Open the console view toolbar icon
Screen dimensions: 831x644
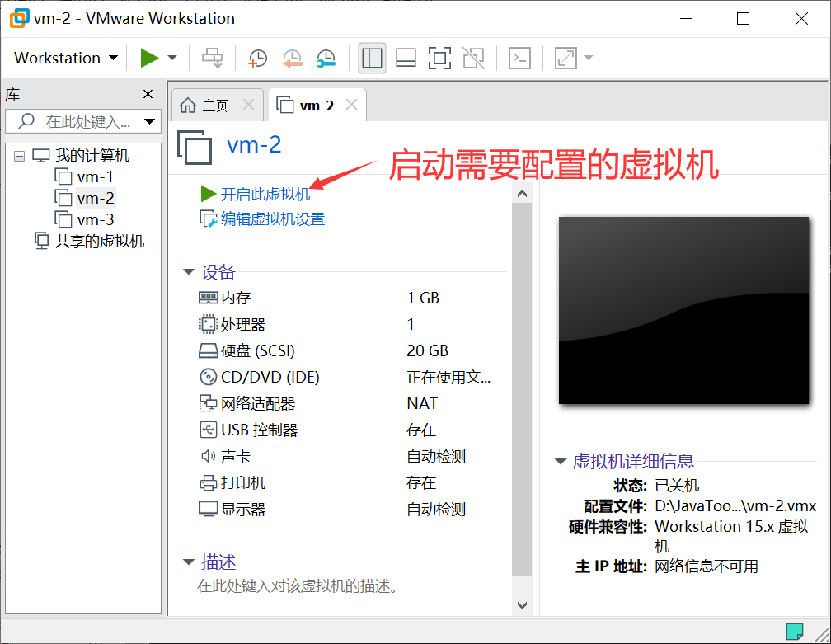pos(520,58)
